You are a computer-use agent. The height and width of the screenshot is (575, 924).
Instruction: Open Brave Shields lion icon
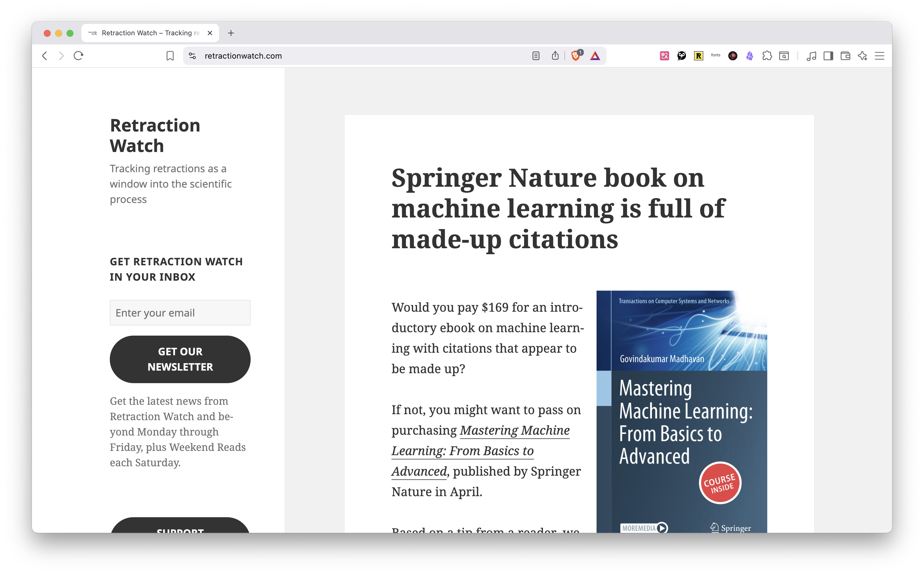click(x=576, y=56)
